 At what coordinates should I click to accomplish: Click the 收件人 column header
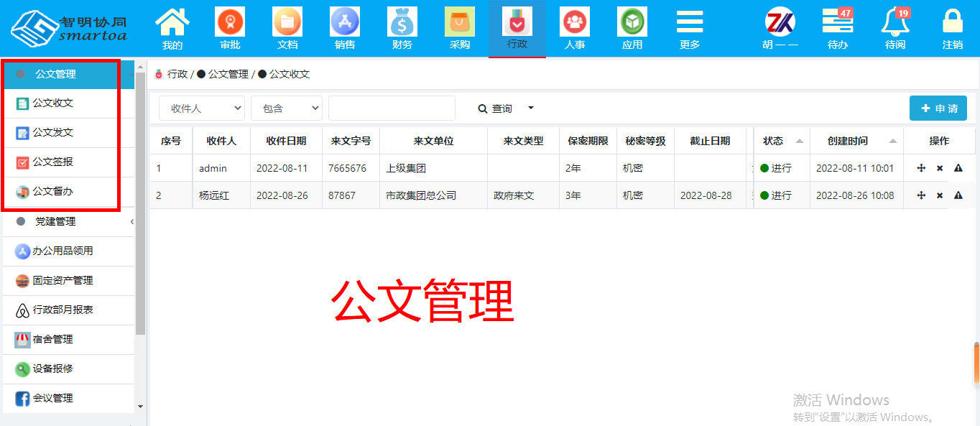(x=221, y=141)
